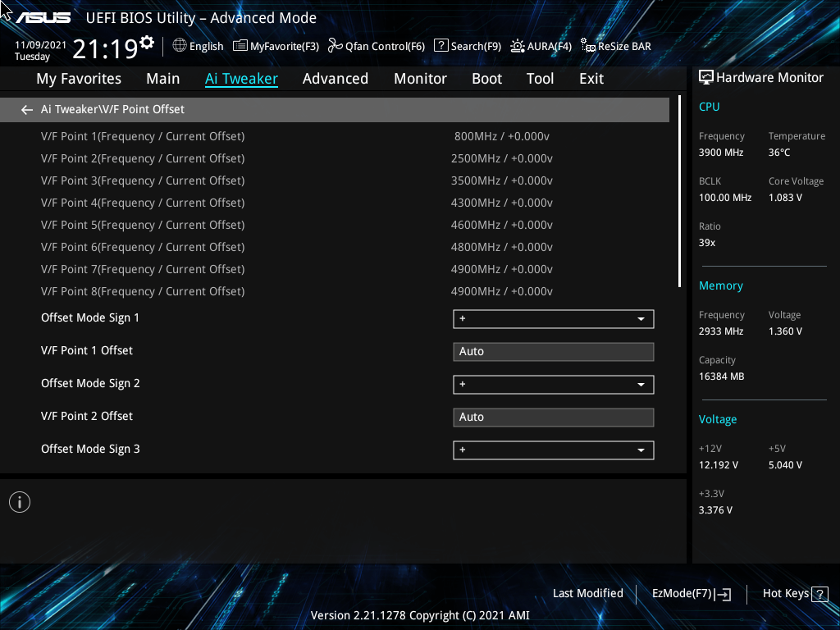Image resolution: width=840 pixels, height=630 pixels.
Task: Click the settings gear next to the clock
Action: coord(147,43)
